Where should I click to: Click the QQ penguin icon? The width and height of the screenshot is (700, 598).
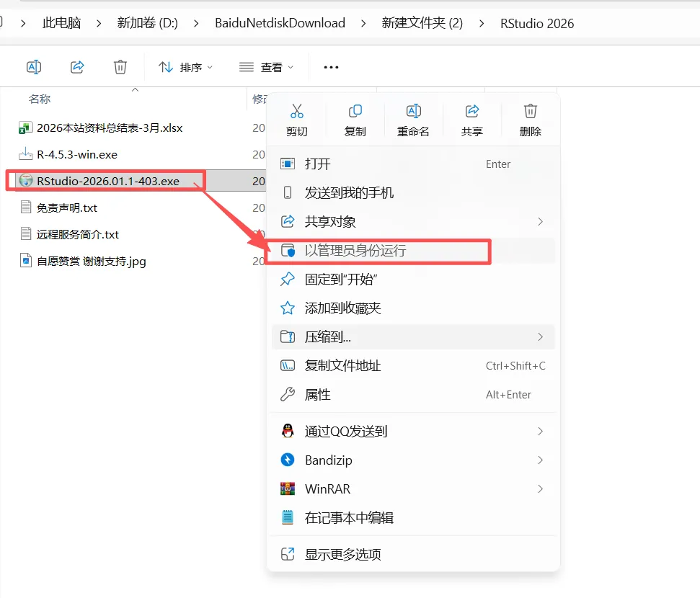click(288, 431)
